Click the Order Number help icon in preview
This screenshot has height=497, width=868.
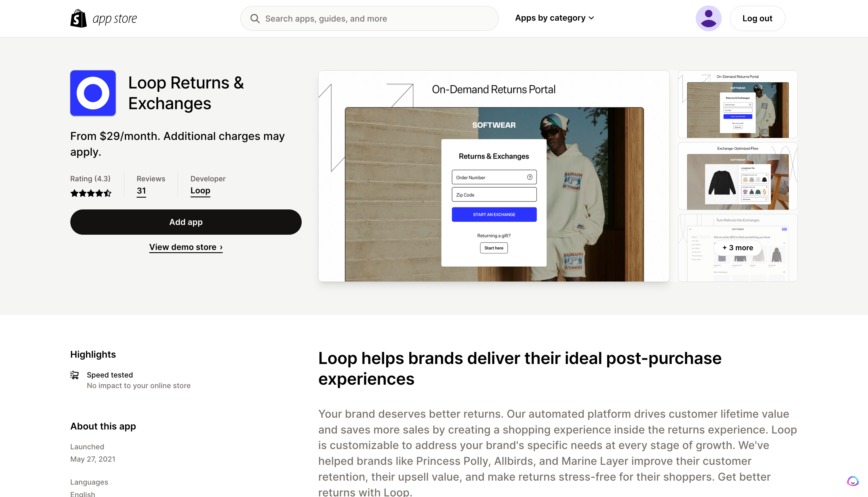pyautogui.click(x=530, y=177)
